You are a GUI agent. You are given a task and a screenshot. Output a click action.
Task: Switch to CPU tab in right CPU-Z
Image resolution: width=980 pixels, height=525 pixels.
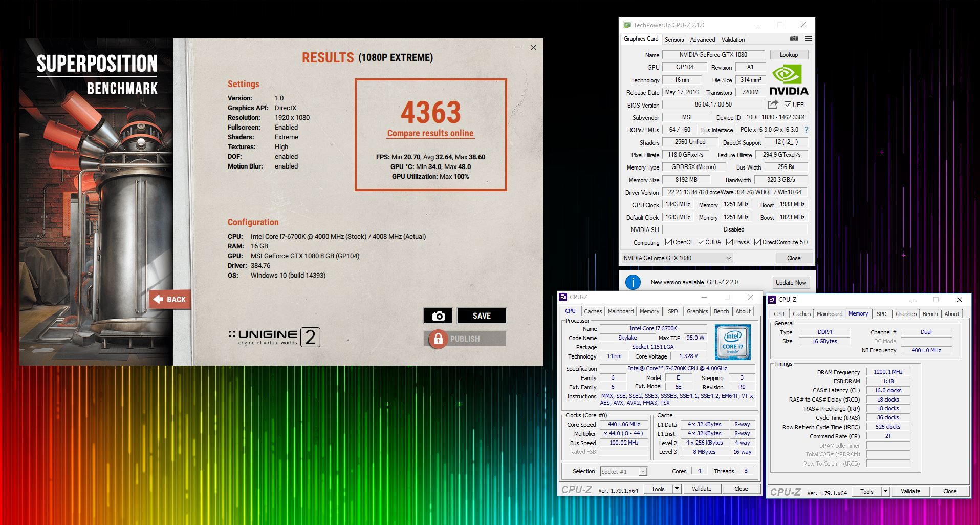[x=779, y=314]
